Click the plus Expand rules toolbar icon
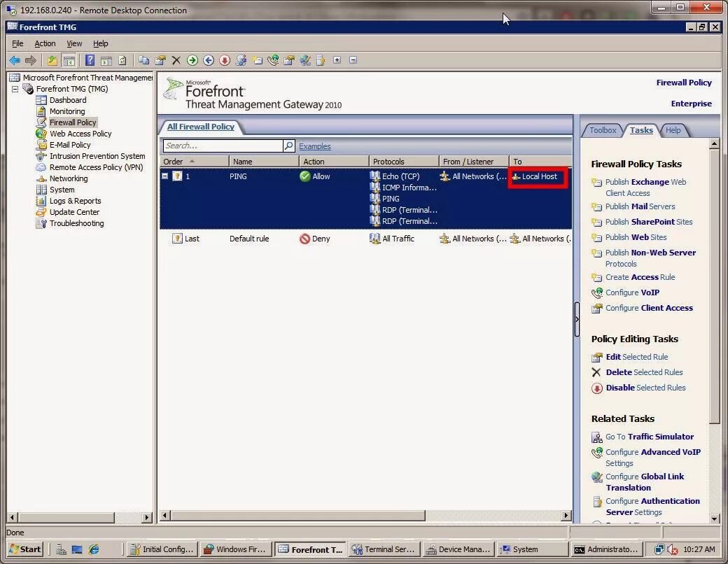The width and height of the screenshot is (728, 564). [337, 60]
